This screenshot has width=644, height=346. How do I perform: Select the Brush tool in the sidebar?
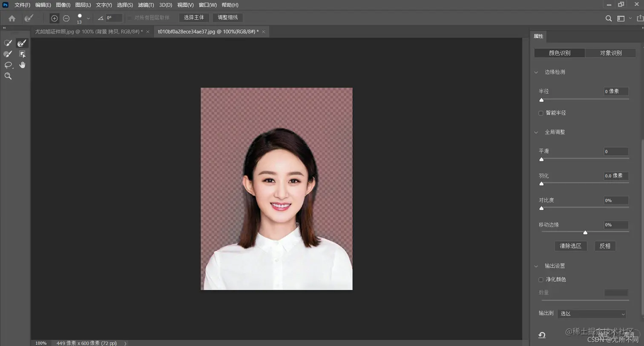(x=8, y=54)
